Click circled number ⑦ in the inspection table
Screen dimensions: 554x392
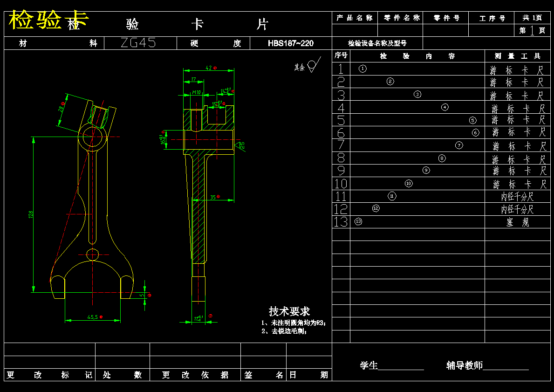[x=459, y=145]
